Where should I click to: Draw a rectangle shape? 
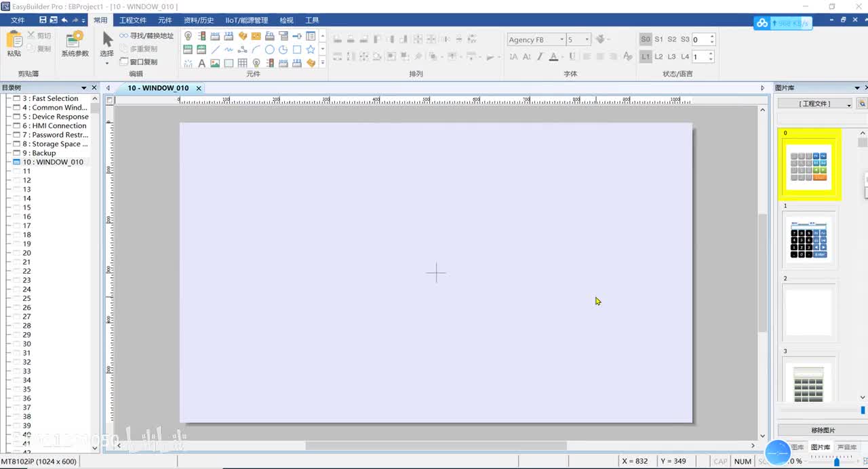pos(297,49)
